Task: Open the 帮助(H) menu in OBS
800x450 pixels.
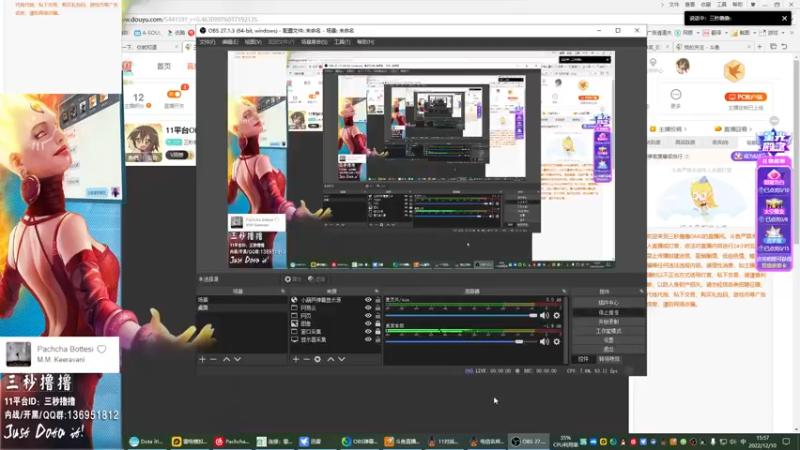Action: tap(365, 42)
